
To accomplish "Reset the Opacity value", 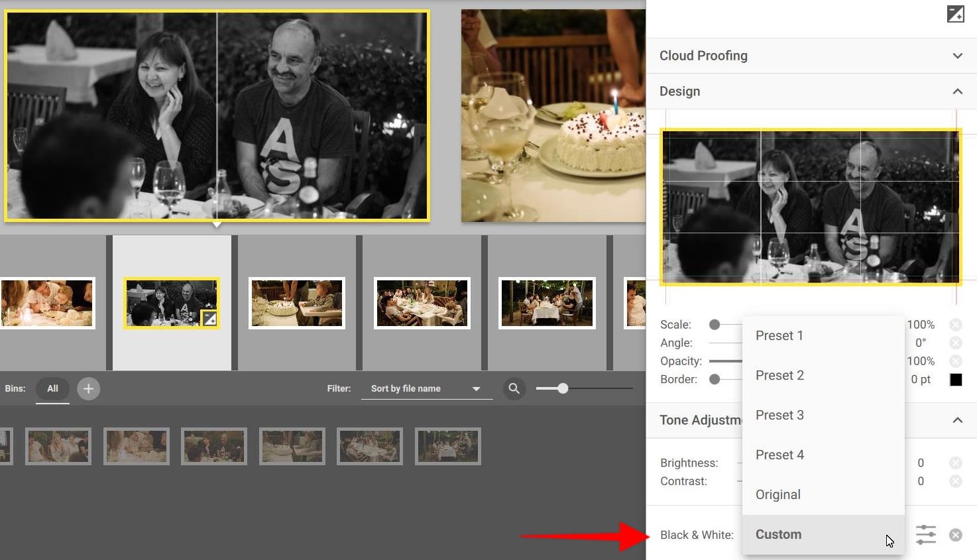I will (955, 361).
